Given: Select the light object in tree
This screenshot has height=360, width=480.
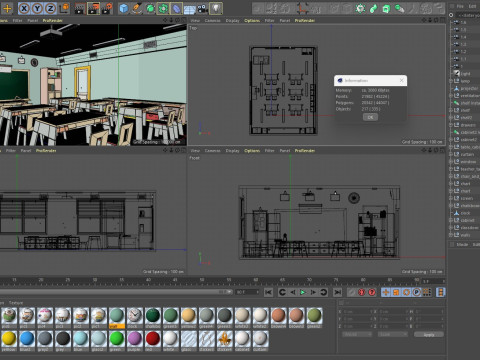Looking at the screenshot, I should [466, 74].
